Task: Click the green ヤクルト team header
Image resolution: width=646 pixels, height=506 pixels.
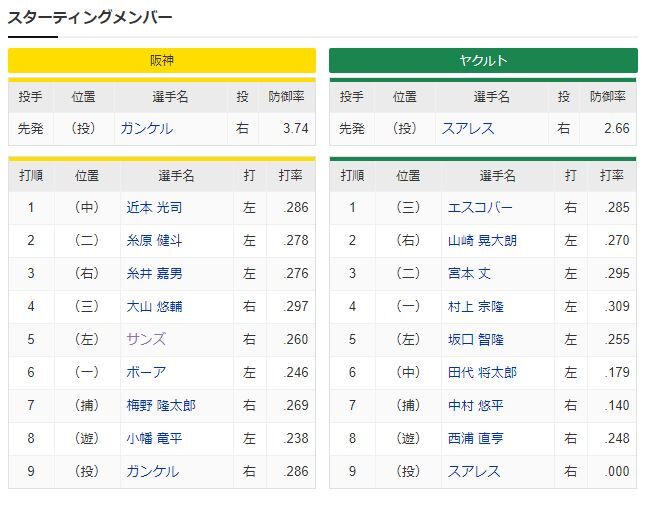Action: coord(483,61)
